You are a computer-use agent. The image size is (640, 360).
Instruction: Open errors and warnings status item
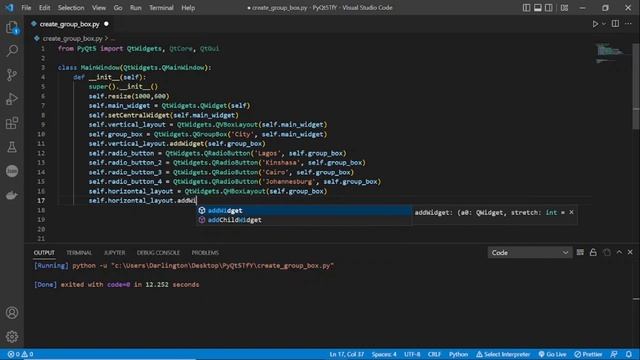point(20,354)
